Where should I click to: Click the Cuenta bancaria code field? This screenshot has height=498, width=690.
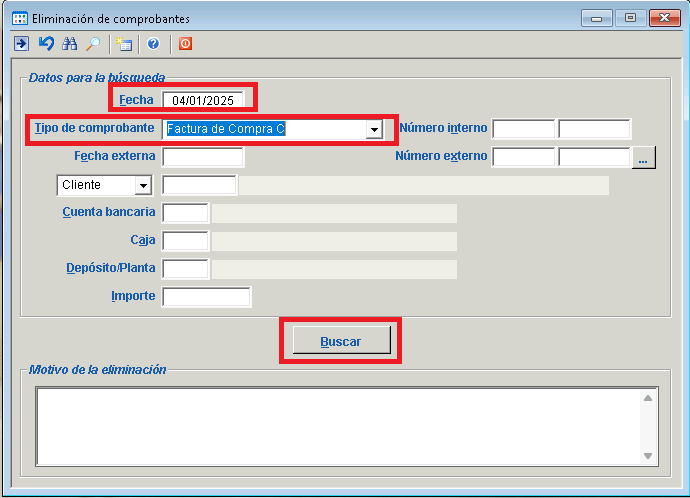pyautogui.click(x=185, y=213)
